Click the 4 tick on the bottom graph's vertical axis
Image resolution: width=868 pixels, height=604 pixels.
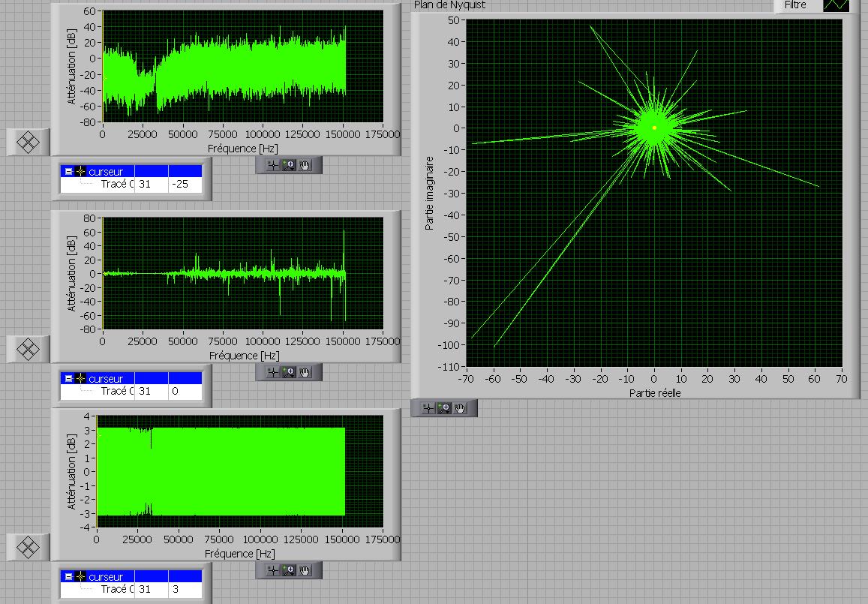(x=86, y=416)
